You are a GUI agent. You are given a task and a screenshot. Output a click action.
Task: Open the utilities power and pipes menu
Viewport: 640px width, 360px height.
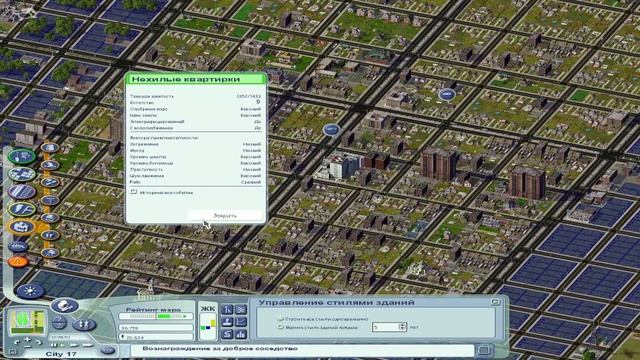(22, 210)
